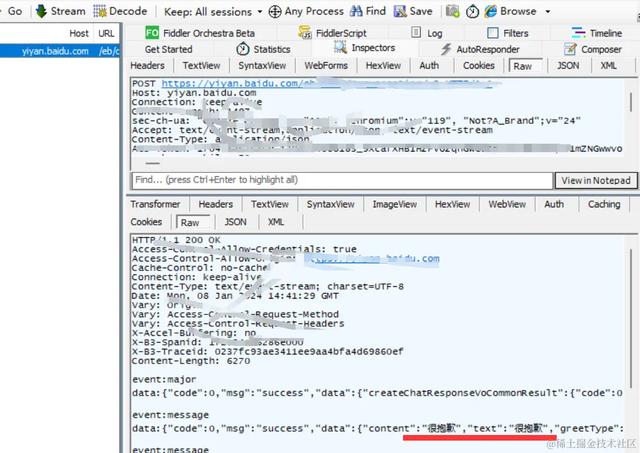Expand the Browse dropdown arrow
This screenshot has height=453, width=640.
548,11
